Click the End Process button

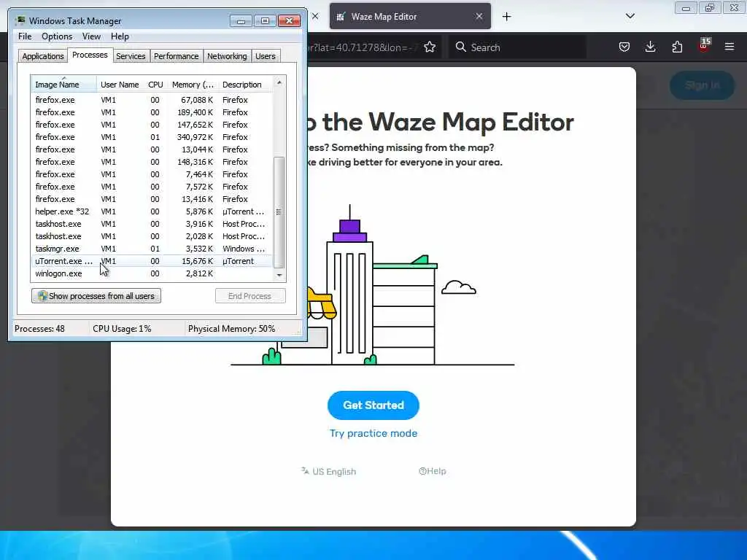250,296
